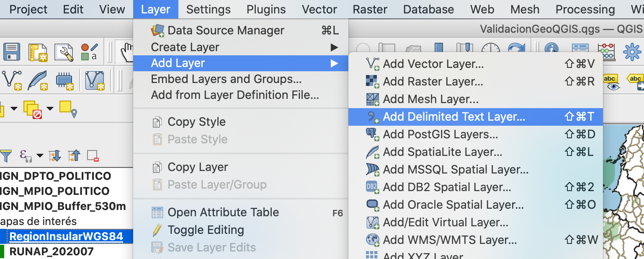
Task: Click the New Temporary Scratch Layer icon
Action: tap(64, 80)
